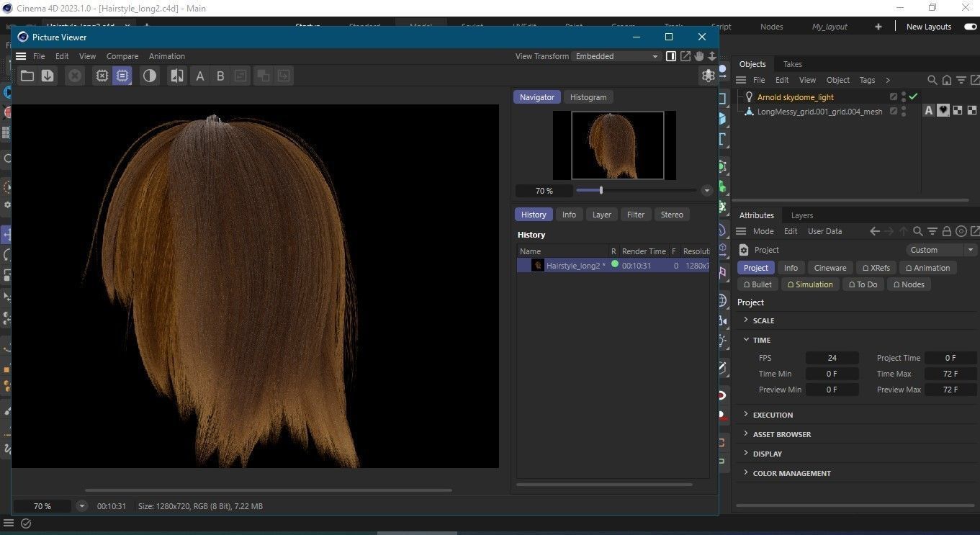The height and width of the screenshot is (535, 980).
Task: Click the FPS input field
Action: [x=832, y=358]
